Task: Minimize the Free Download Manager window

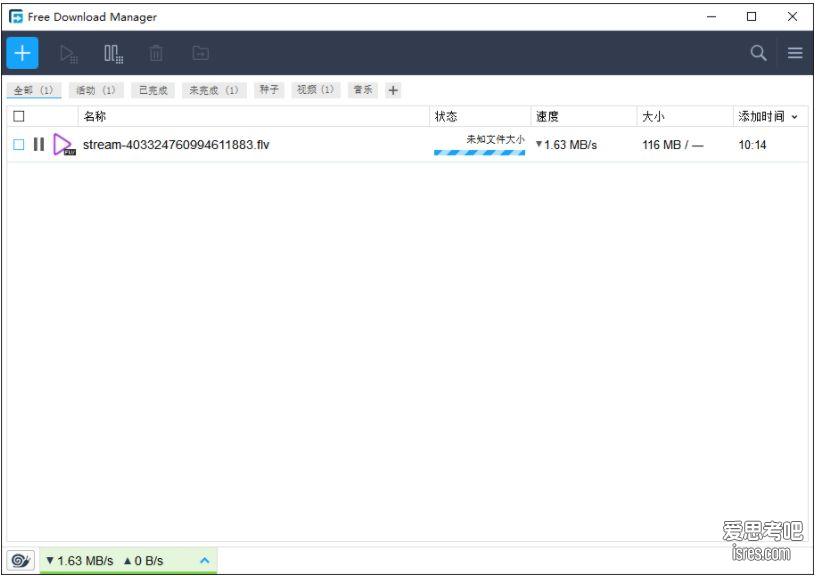Action: coord(711,17)
